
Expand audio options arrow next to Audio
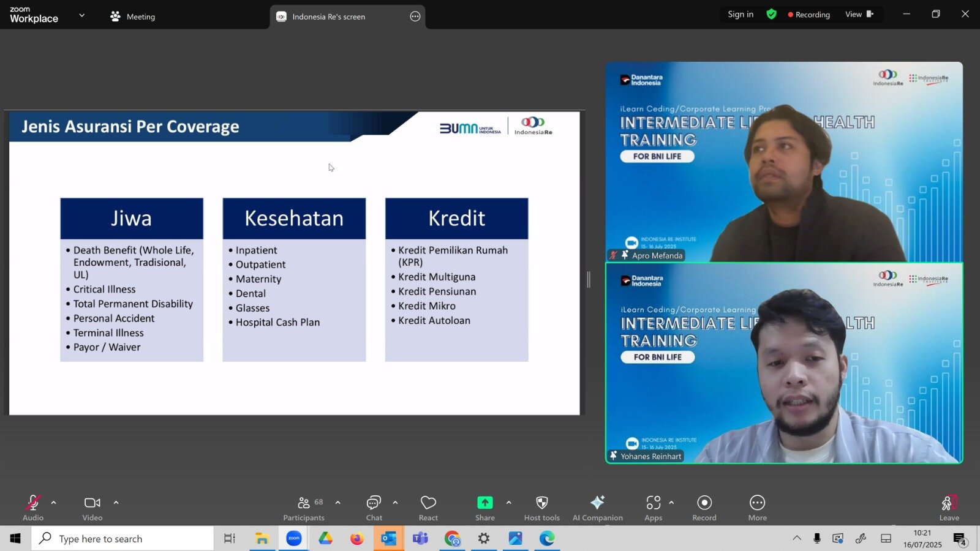coord(53,503)
